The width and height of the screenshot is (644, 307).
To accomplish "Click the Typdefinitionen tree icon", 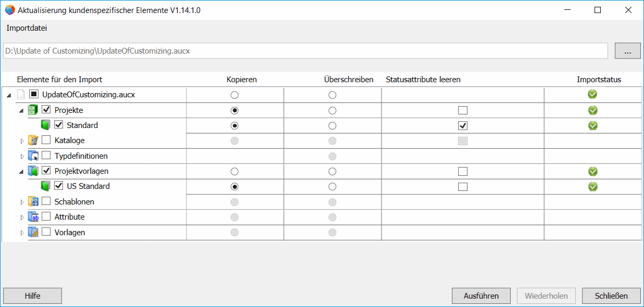I will point(33,156).
